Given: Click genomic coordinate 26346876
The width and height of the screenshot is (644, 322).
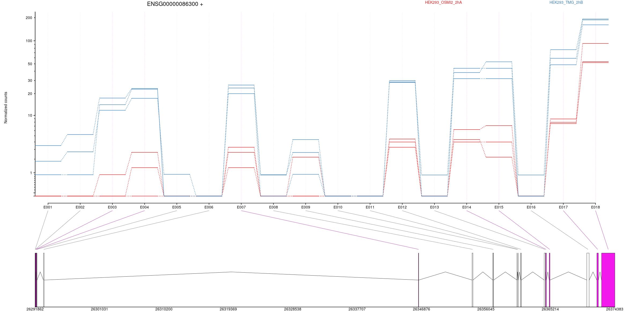Looking at the screenshot, I should [x=422, y=309].
